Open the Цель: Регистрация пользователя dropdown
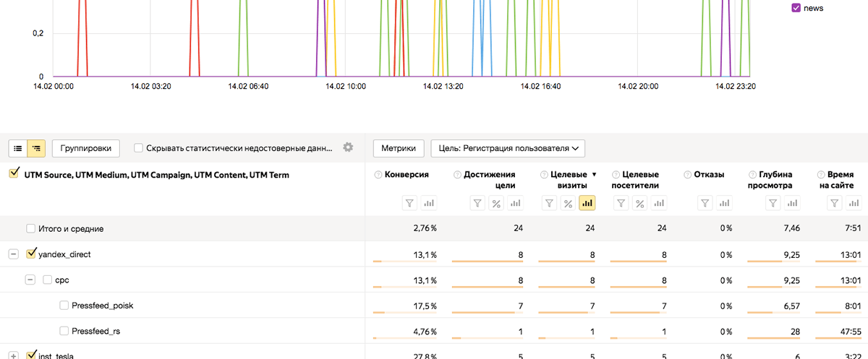868x359 pixels. 508,148
